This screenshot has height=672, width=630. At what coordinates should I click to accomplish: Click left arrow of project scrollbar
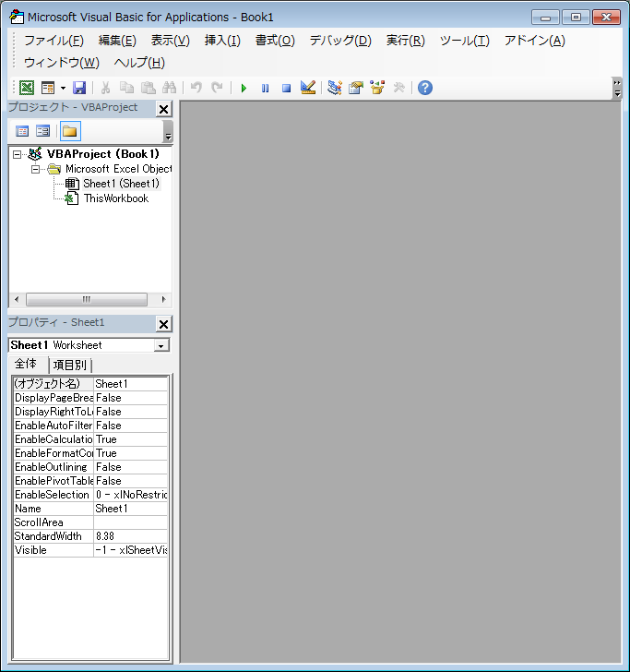pos(17,299)
